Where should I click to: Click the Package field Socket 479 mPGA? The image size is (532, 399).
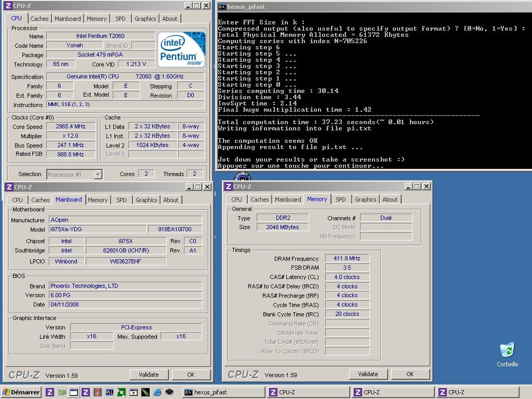(100, 55)
